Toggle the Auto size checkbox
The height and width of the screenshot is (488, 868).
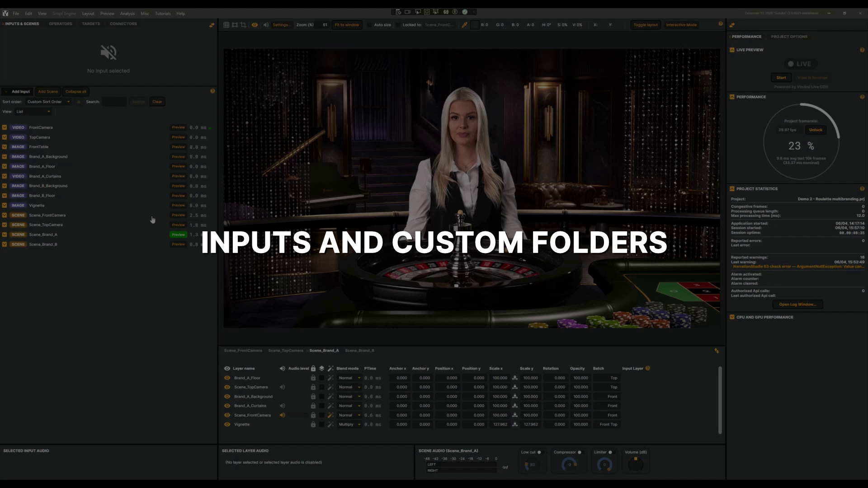point(369,25)
